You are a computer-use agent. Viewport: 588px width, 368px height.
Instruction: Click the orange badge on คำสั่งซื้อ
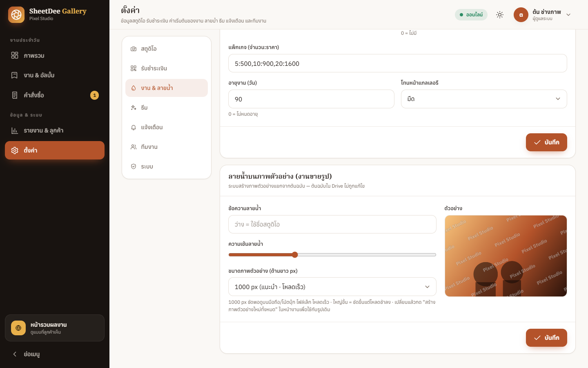click(94, 95)
